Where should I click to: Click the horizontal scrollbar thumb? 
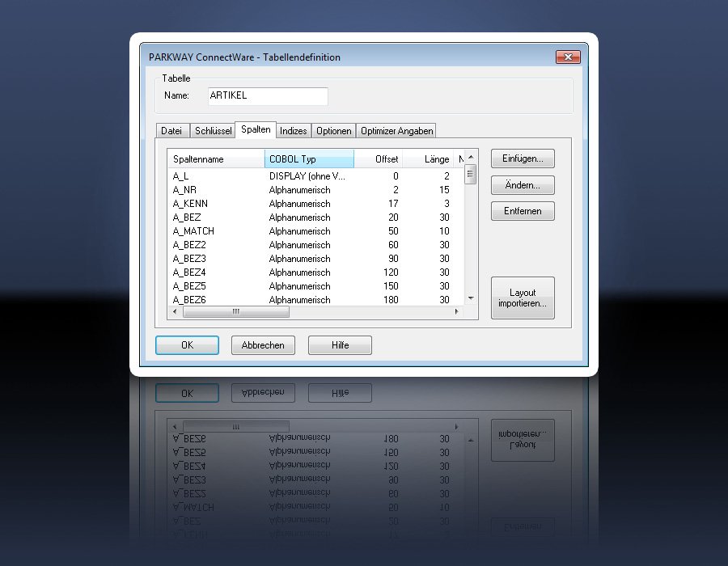(236, 312)
